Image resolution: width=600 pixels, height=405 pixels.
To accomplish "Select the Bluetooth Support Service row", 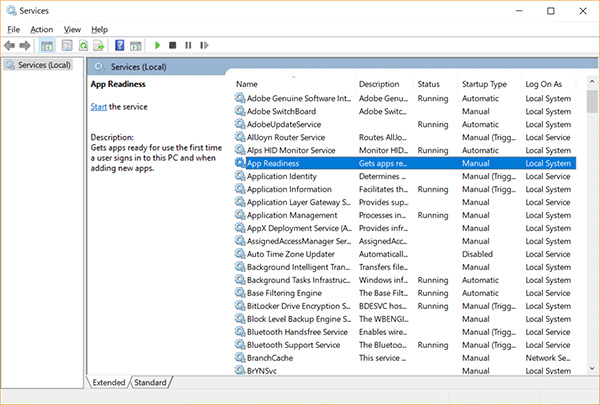I will 293,345.
